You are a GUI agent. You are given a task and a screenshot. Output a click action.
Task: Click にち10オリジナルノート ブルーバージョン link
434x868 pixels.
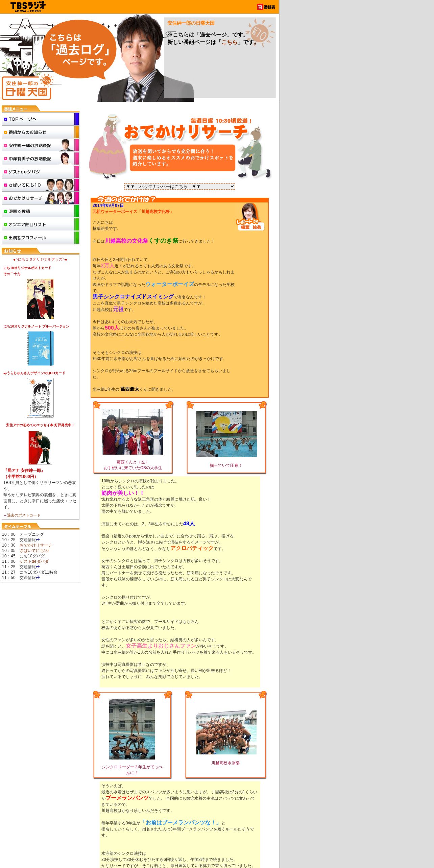tap(36, 326)
